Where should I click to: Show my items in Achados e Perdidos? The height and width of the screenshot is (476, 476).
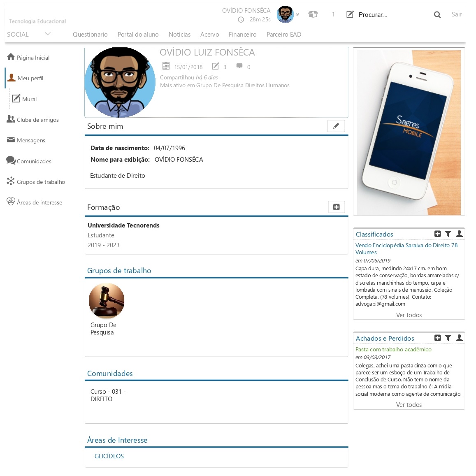click(x=459, y=338)
